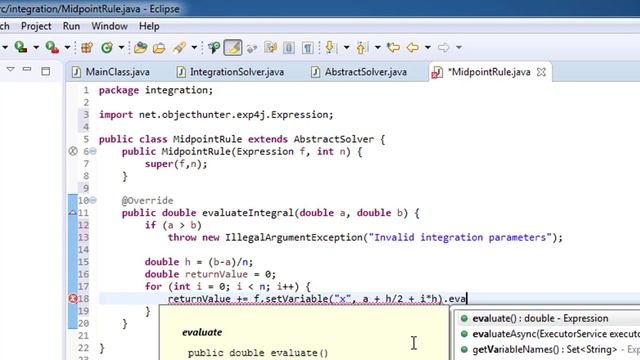
Task: Open the coverage launch dropdown arrow
Action: click(x=36, y=48)
